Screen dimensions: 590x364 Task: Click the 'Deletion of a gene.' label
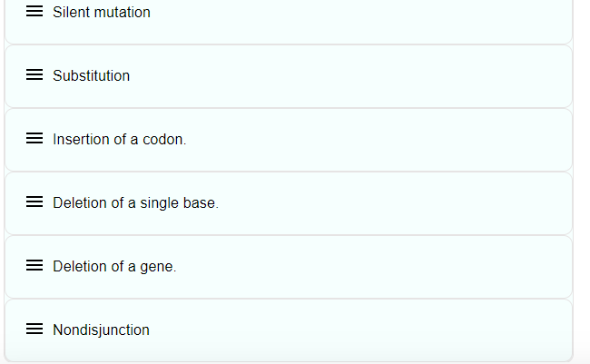tap(114, 267)
